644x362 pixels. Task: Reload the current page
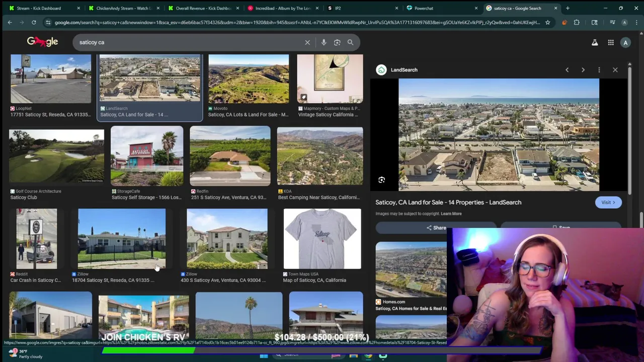(x=34, y=22)
